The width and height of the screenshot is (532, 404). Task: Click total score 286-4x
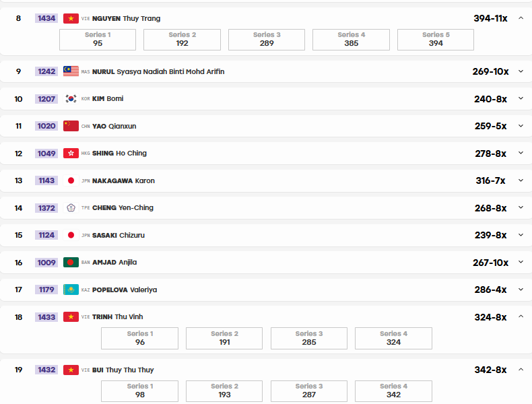tap(491, 290)
